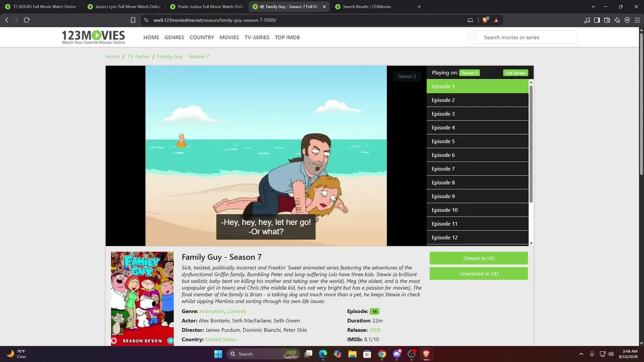
Task: Open Task View from the taskbar
Action: tap(308, 354)
